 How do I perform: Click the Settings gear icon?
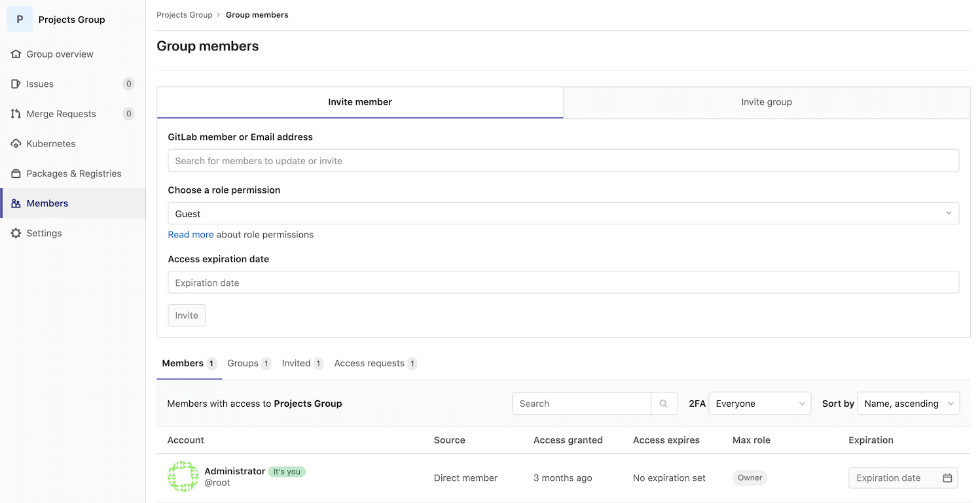point(16,234)
